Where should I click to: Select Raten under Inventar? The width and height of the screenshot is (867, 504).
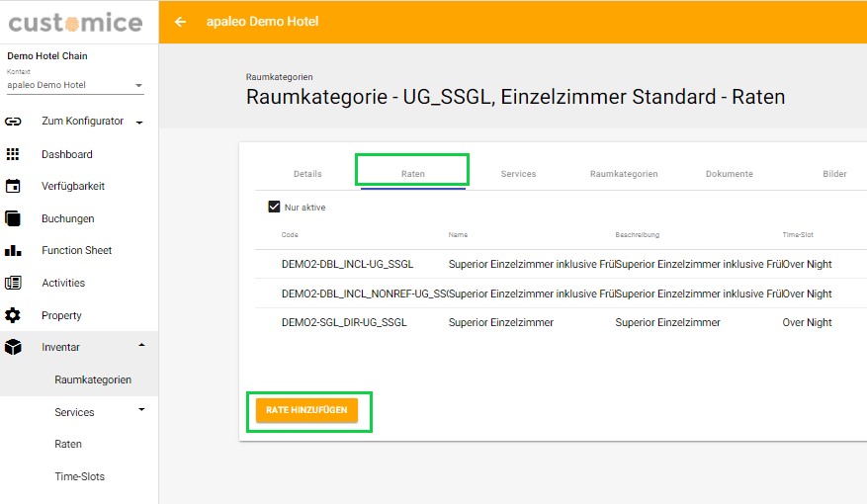68,445
